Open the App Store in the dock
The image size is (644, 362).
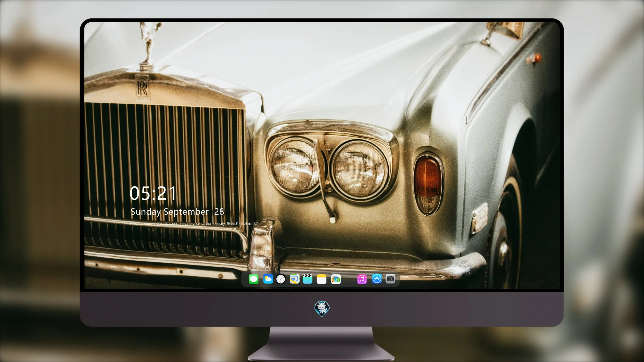pyautogui.click(x=377, y=279)
